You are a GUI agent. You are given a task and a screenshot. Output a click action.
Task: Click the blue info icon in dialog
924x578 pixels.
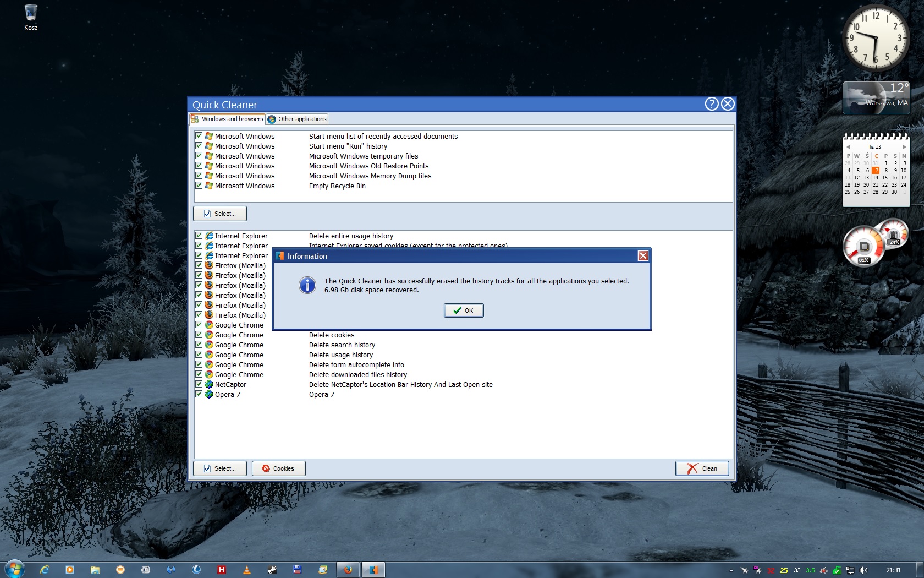coord(307,285)
